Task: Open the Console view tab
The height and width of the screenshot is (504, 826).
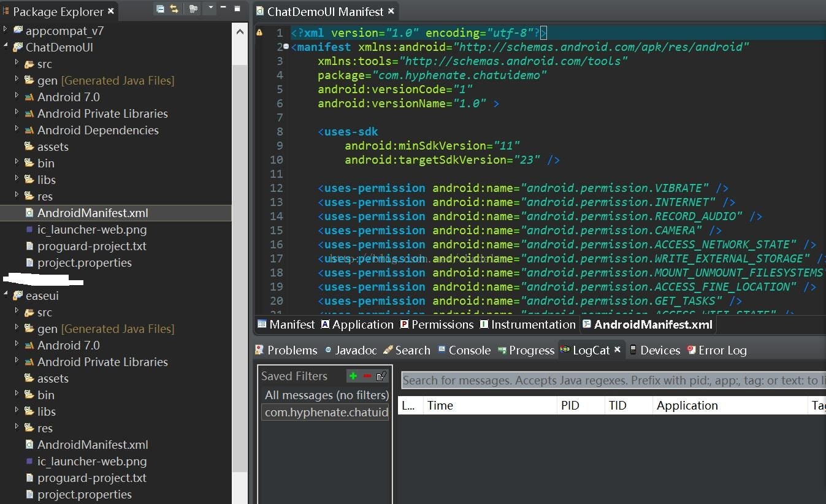Action: coord(464,350)
